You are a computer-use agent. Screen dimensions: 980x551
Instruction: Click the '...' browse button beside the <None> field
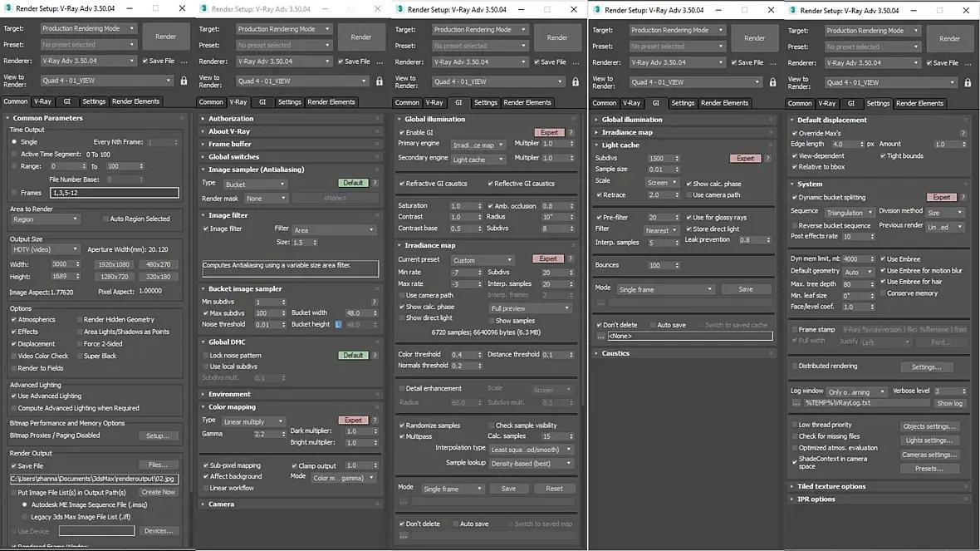pyautogui.click(x=600, y=337)
